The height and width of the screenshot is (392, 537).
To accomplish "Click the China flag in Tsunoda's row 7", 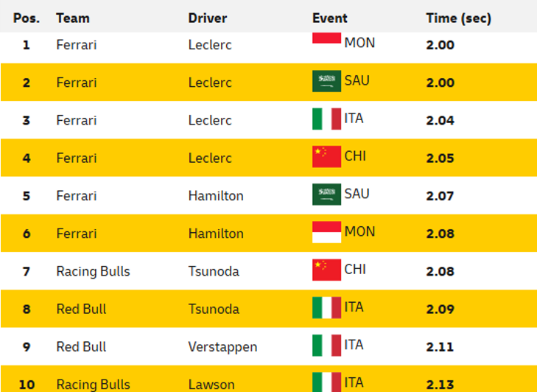I will coord(326,270).
